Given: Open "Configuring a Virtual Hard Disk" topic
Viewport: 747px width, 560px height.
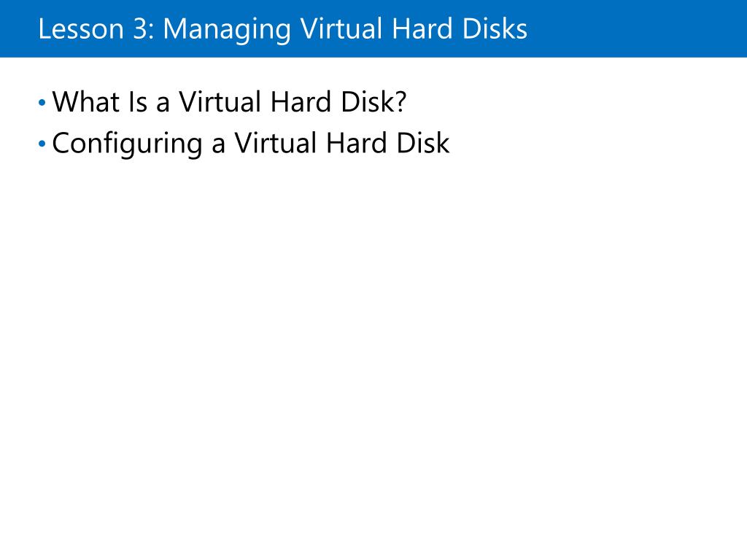Looking at the screenshot, I should point(251,144).
